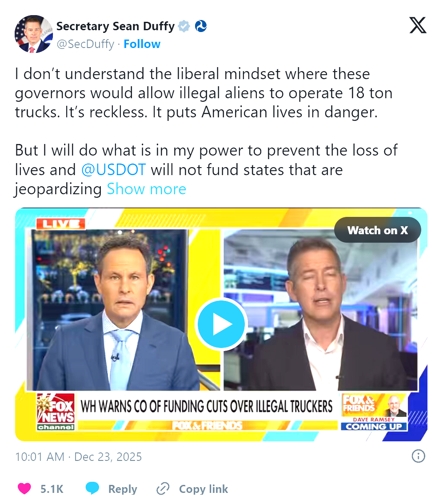
Task: Click the reply speech bubble icon
Action: [92, 488]
